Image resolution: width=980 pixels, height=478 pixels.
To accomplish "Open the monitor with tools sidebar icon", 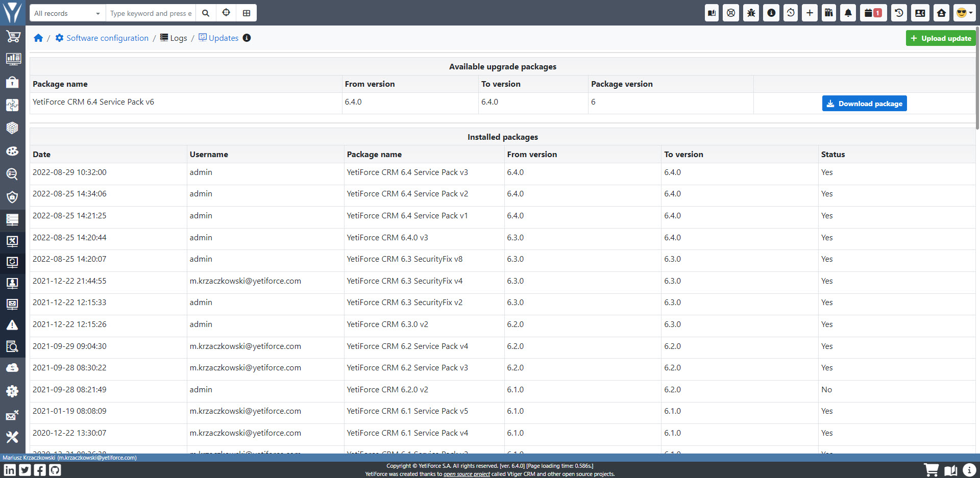I will [13, 241].
